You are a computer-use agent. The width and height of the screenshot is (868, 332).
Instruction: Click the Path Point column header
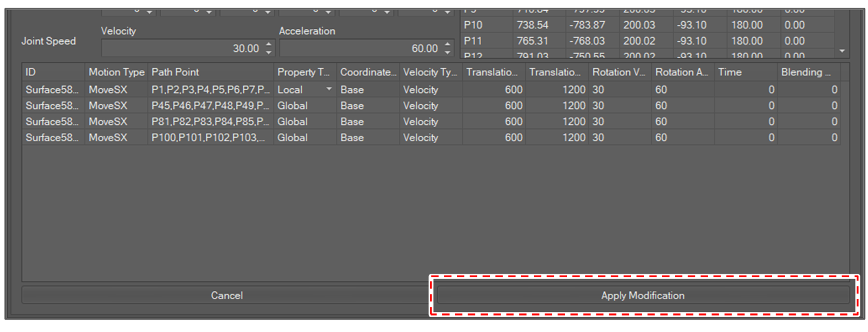coord(210,72)
